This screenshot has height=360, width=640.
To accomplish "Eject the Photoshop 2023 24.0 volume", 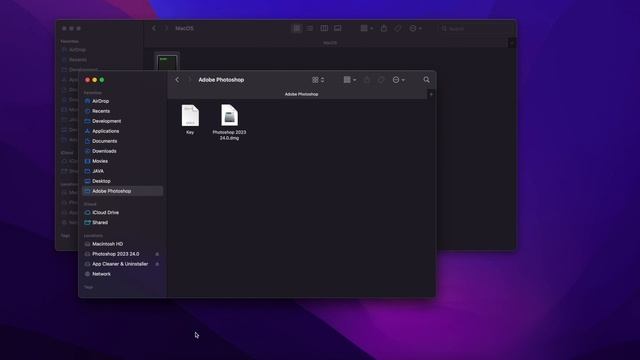I will [157, 254].
